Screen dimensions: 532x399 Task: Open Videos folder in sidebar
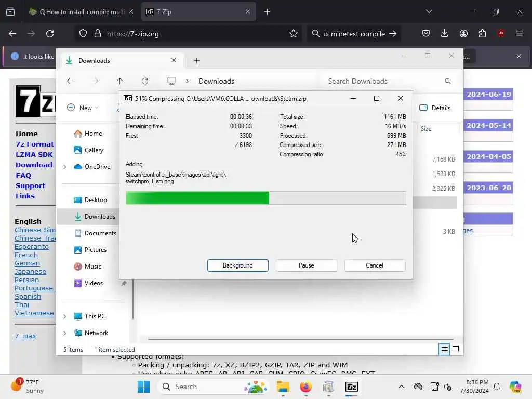click(x=88, y=283)
